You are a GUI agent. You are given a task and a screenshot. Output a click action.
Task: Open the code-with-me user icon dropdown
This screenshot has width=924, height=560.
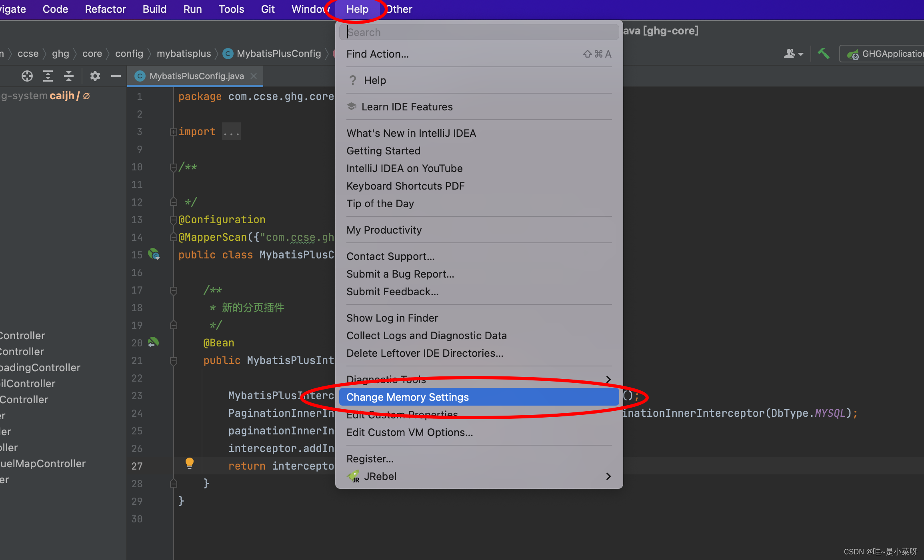[x=794, y=54]
